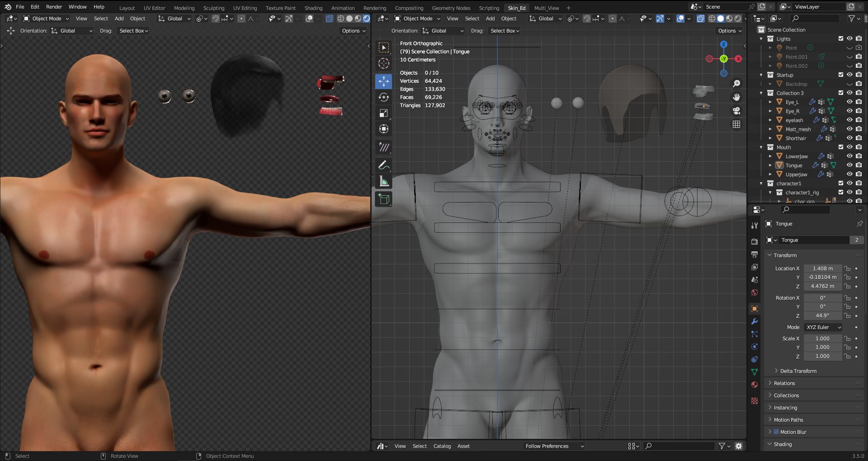
Task: Open the Render properties tab
Action: (x=754, y=242)
